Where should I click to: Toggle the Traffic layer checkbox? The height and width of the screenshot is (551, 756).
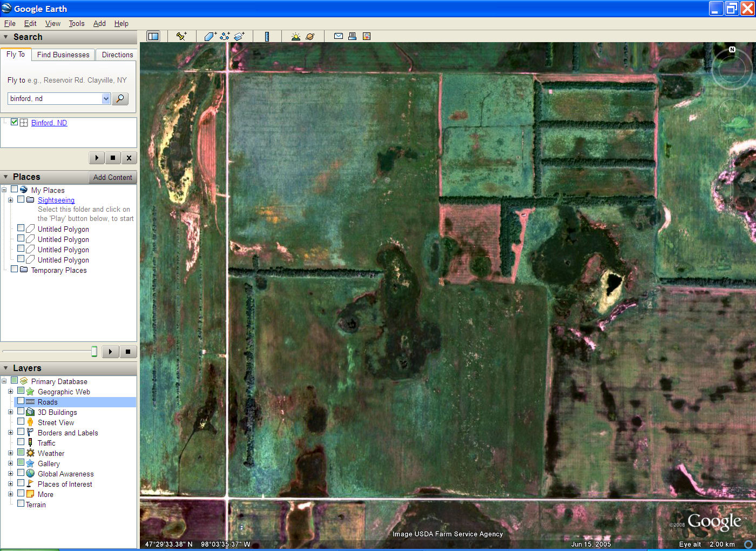(21, 442)
